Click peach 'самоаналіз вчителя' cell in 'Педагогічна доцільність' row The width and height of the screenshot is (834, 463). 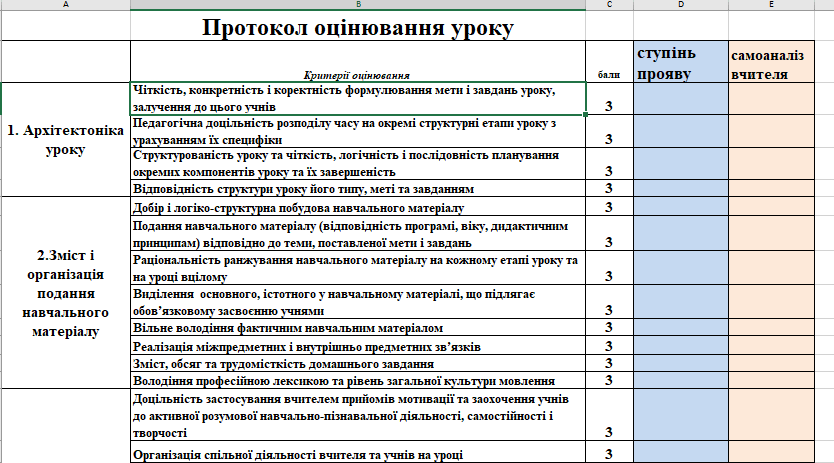click(x=771, y=131)
